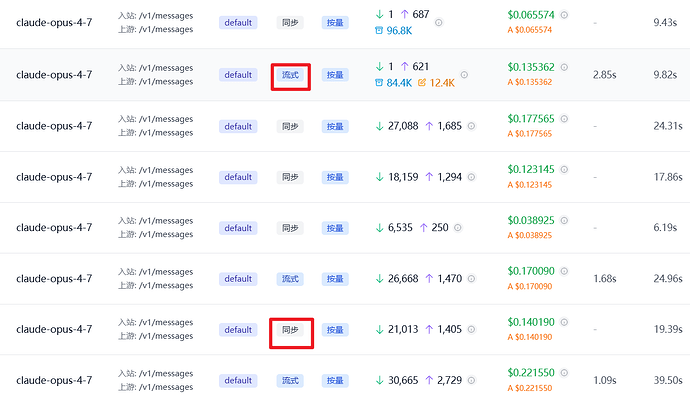Click the total duration 24.31s
Image resolution: width=690 pixels, height=403 pixels.
coord(668,126)
